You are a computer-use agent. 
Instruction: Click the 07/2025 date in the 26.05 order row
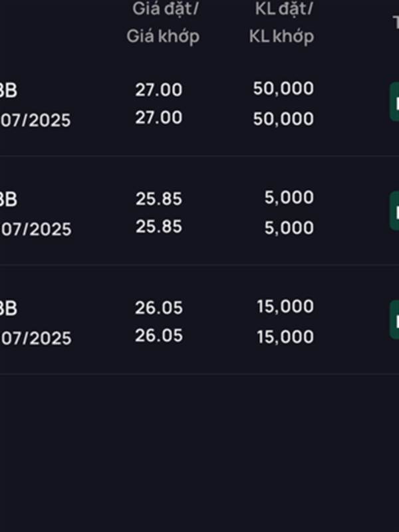(36, 338)
